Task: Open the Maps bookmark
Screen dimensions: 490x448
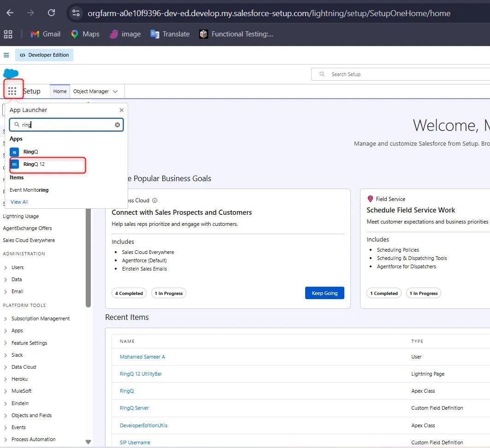Action: click(x=85, y=34)
